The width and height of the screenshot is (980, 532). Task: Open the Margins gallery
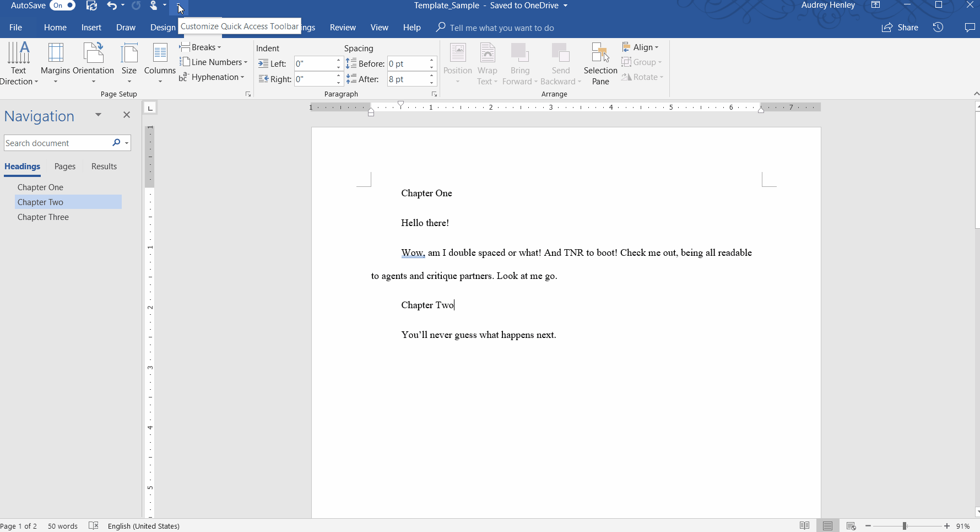(55, 63)
